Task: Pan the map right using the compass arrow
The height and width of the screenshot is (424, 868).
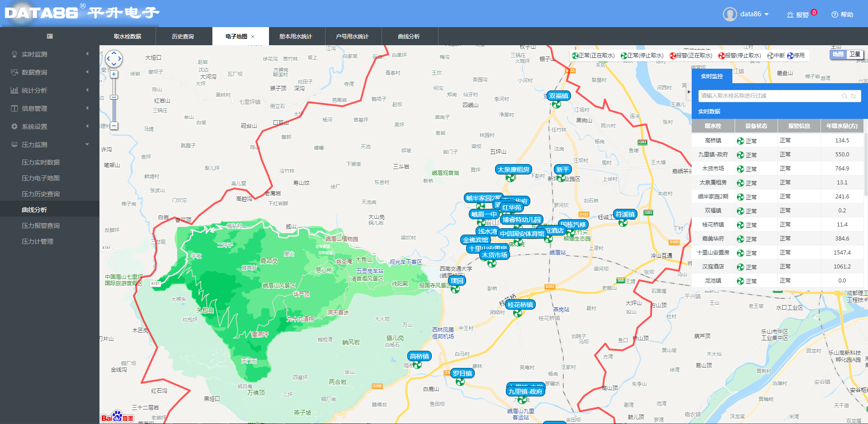Action: (x=120, y=59)
